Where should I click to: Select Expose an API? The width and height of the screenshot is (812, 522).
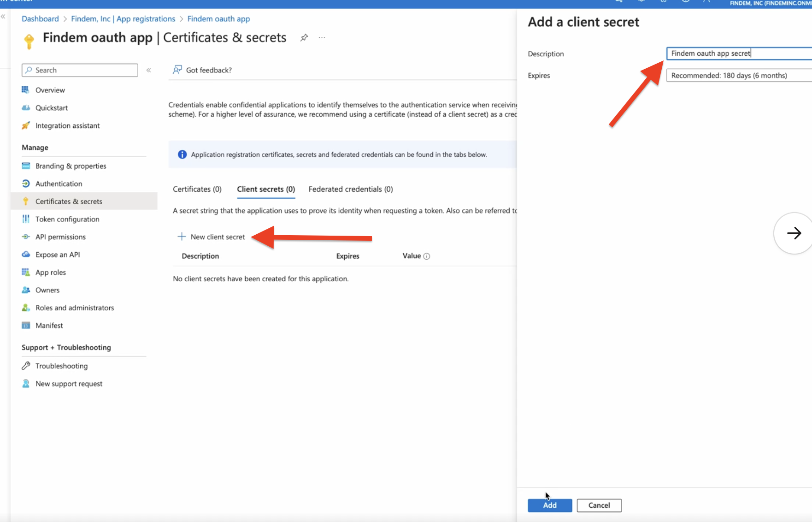pos(58,255)
